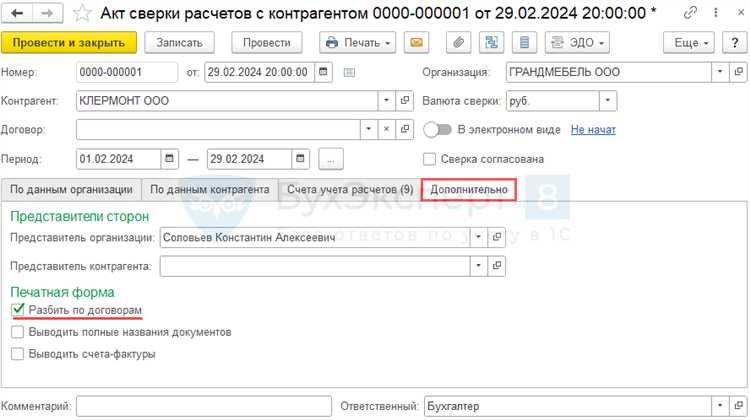Uncheck Разбить по договорам
The width and height of the screenshot is (750, 420).
(x=17, y=309)
